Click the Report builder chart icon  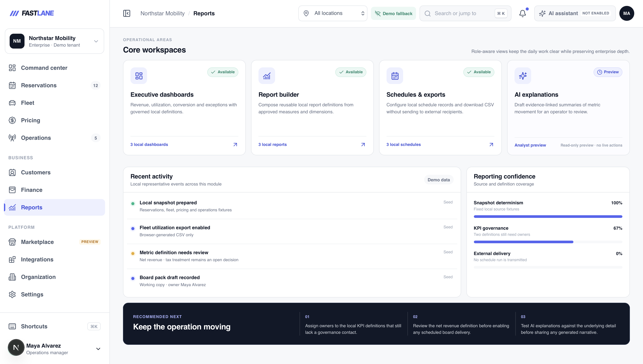coord(267,76)
